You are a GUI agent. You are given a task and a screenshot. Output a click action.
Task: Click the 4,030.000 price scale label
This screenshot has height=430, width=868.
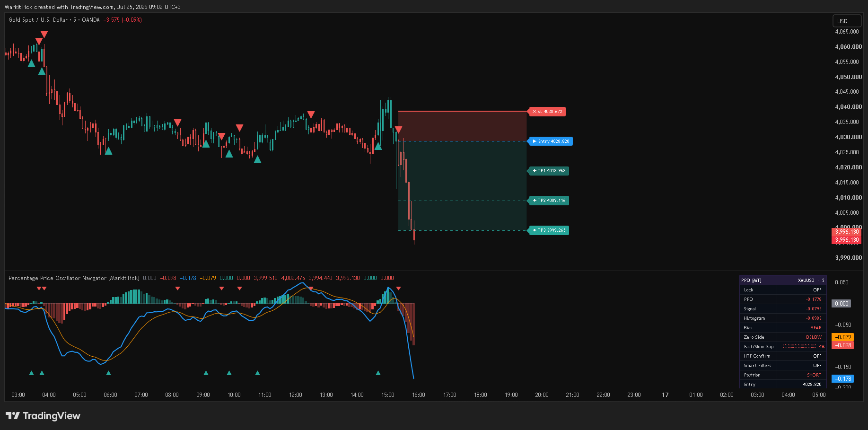click(848, 137)
